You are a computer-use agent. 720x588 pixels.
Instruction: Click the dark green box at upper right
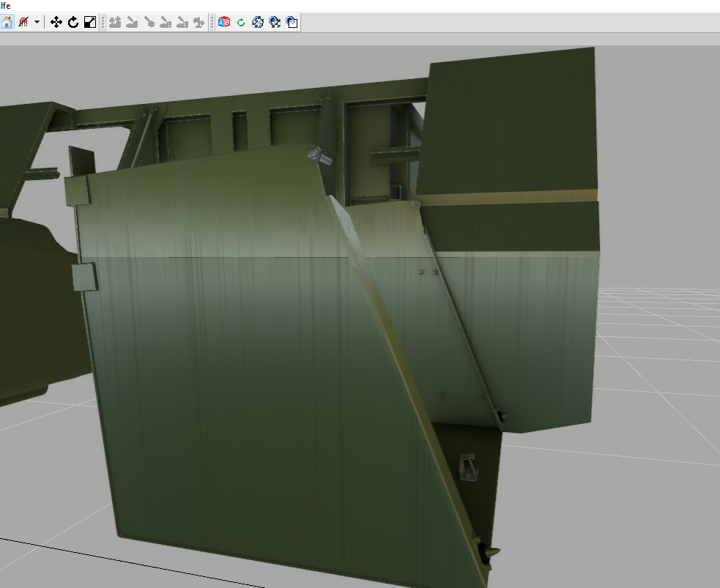click(x=509, y=121)
